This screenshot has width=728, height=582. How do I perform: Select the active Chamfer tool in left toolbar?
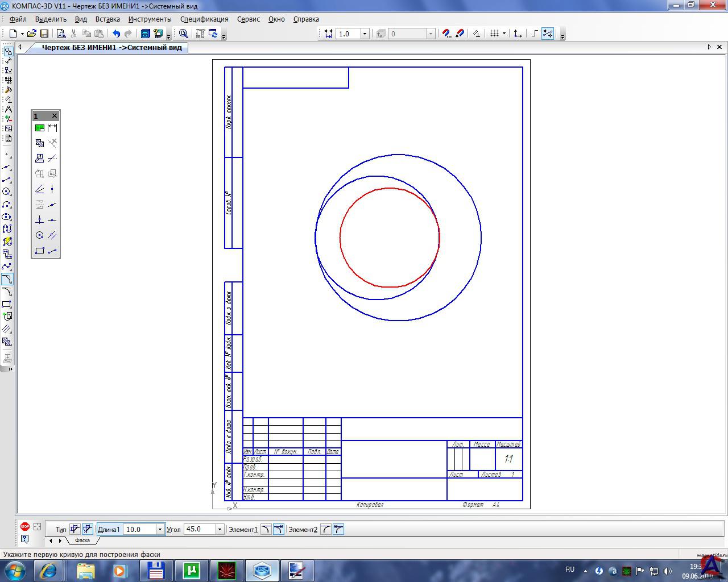pos(7,279)
